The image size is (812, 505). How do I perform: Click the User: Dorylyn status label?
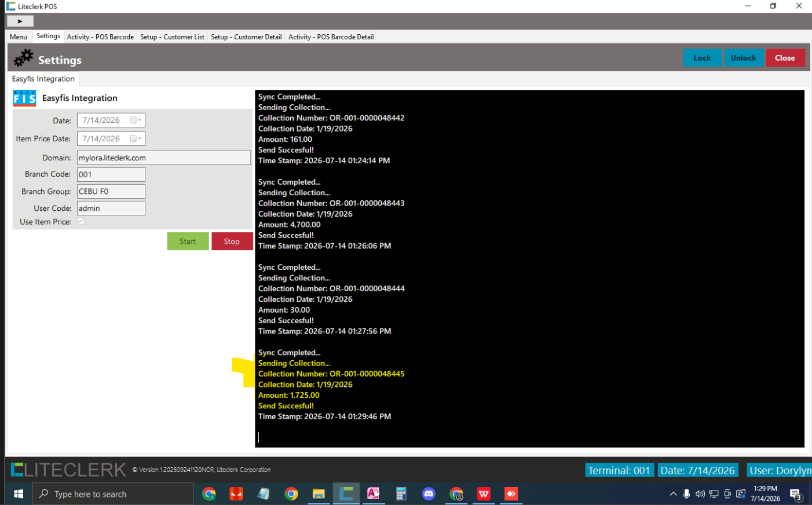[780, 470]
